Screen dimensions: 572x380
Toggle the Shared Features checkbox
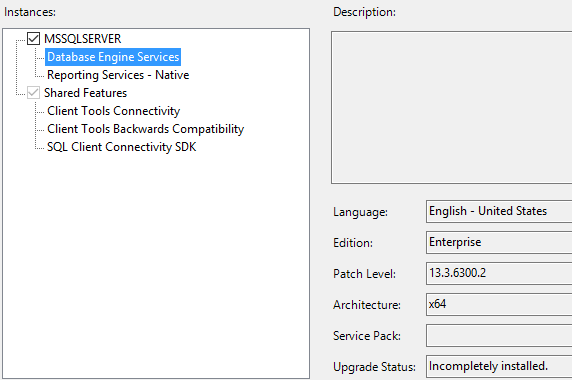click(34, 93)
